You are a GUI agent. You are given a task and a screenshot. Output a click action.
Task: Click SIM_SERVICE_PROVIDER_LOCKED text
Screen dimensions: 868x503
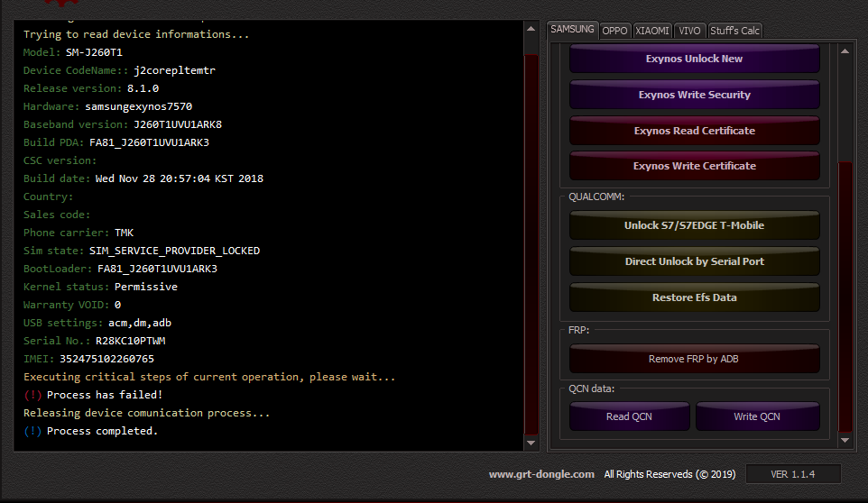tap(174, 251)
